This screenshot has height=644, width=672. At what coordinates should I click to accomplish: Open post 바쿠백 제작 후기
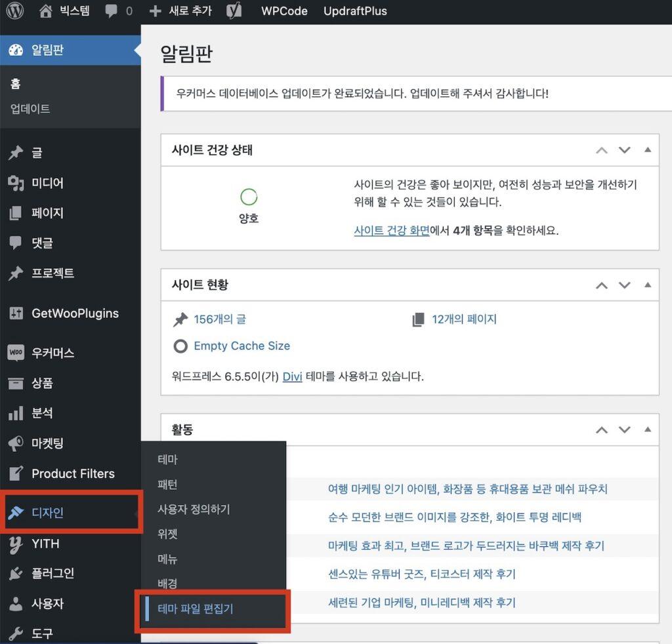pos(467,546)
